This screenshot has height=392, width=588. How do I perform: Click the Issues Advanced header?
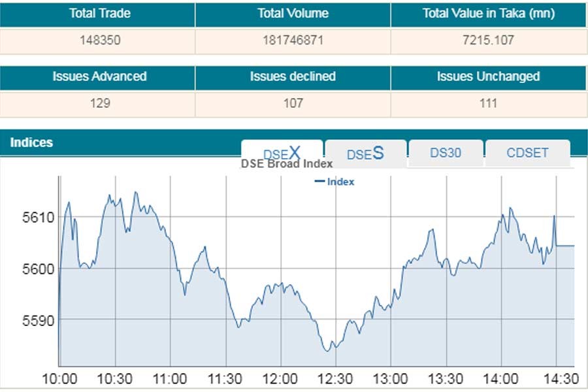pyautogui.click(x=99, y=76)
